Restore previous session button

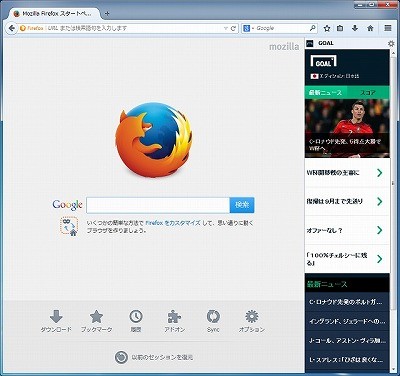tap(154, 357)
